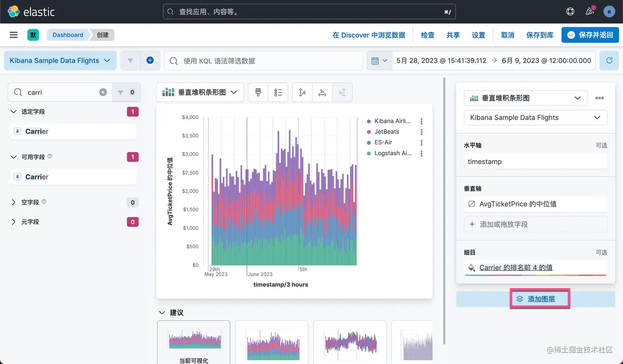Select the second suggestion thumbnail stacked bars
The width and height of the screenshot is (623, 364).
click(272, 342)
